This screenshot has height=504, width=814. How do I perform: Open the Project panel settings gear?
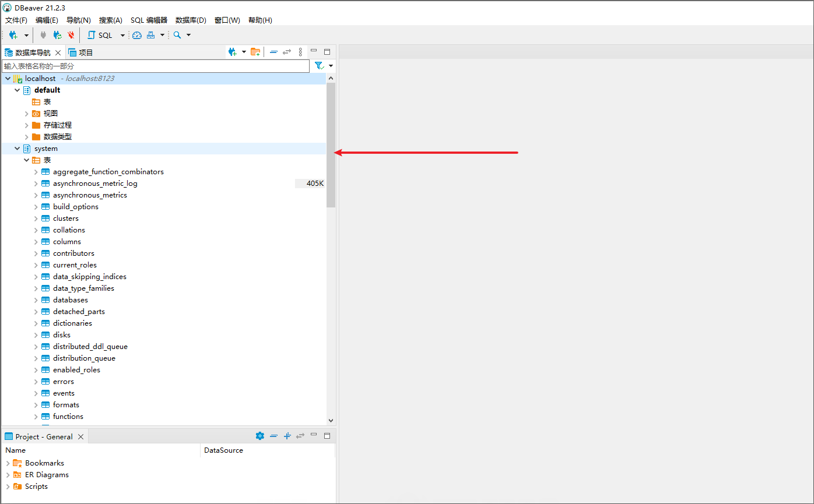pos(260,435)
